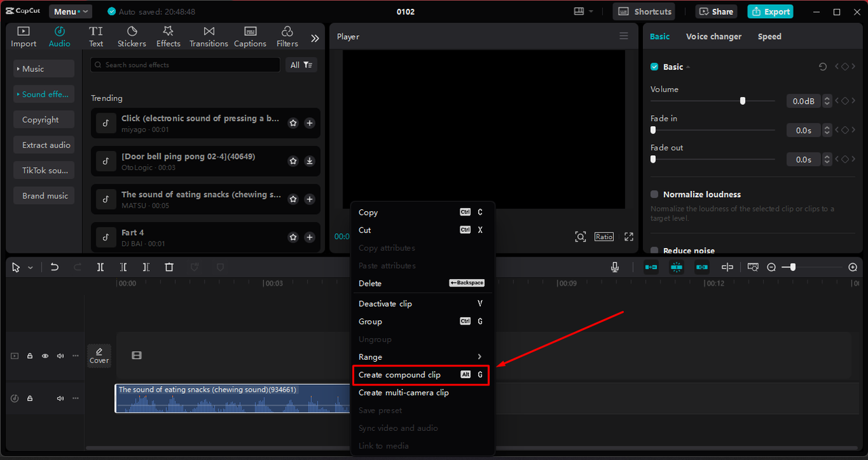
Task: Zoom out the timeline
Action: [771, 268]
